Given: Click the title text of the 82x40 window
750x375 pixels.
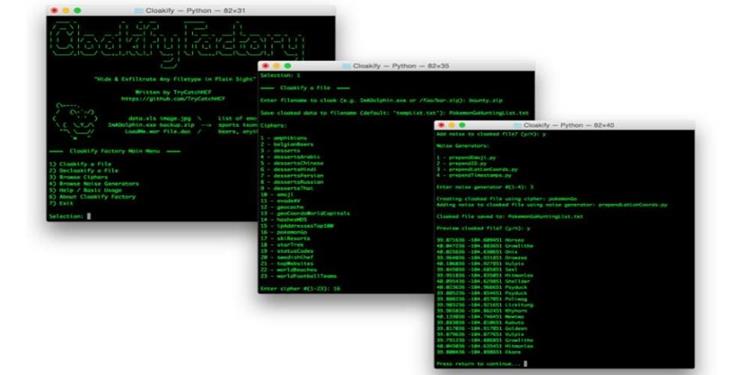Looking at the screenshot, I should [569, 125].
